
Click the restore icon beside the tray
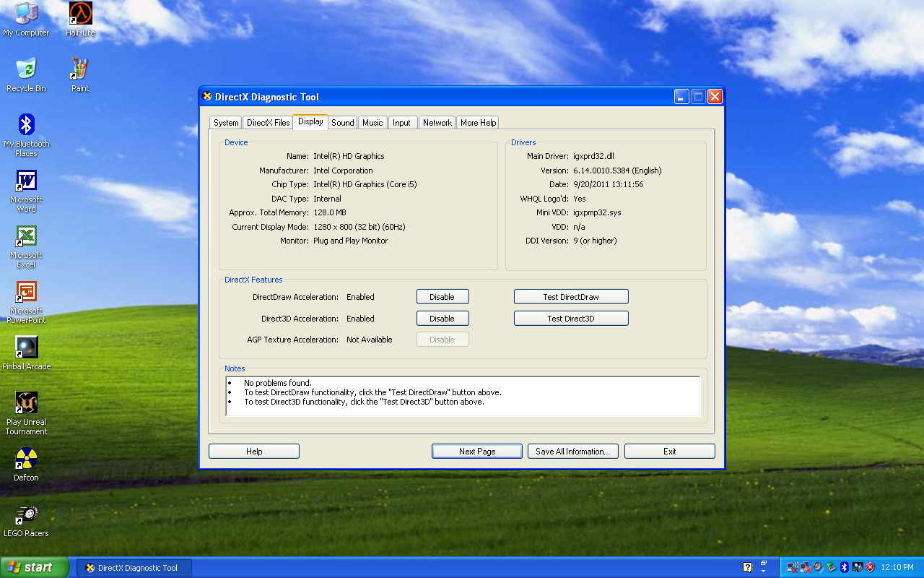click(764, 563)
